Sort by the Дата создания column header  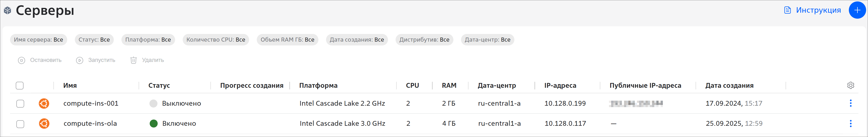click(x=729, y=86)
